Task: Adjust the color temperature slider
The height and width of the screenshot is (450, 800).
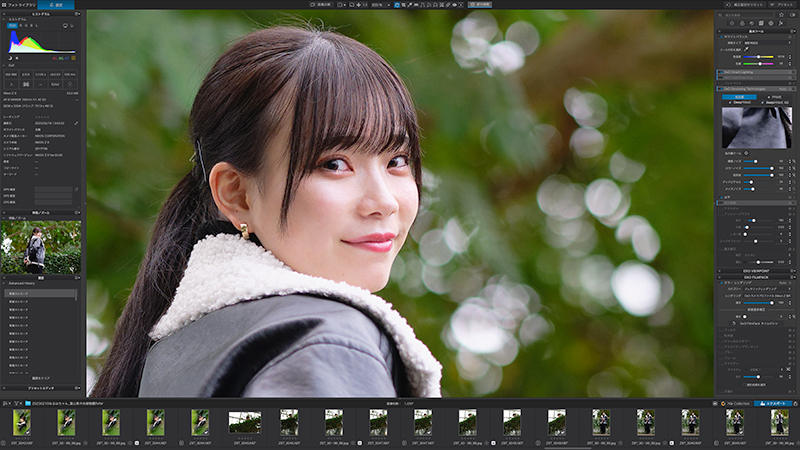Action: pyautogui.click(x=758, y=57)
